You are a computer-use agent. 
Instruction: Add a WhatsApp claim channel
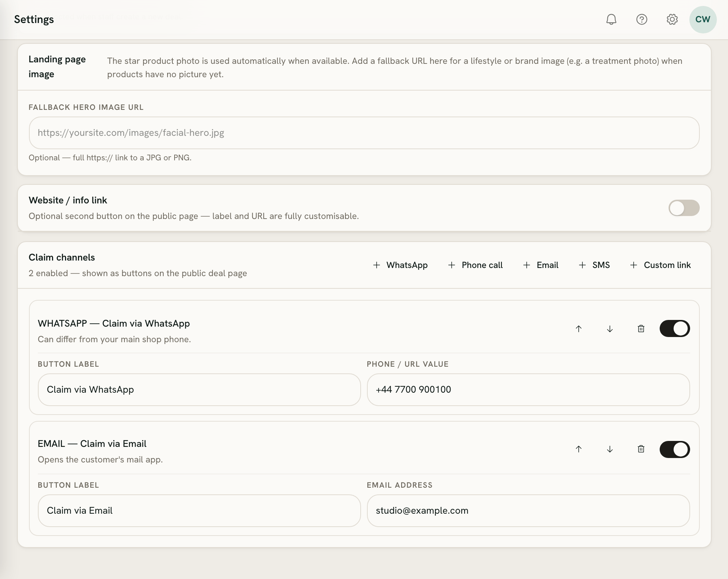point(400,265)
